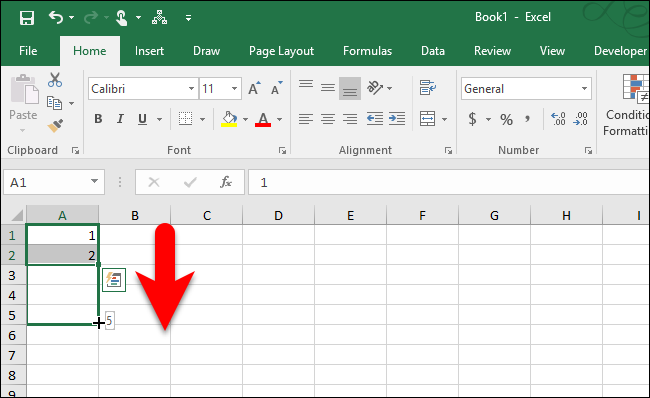Select the Format Painter brush icon

point(55,126)
